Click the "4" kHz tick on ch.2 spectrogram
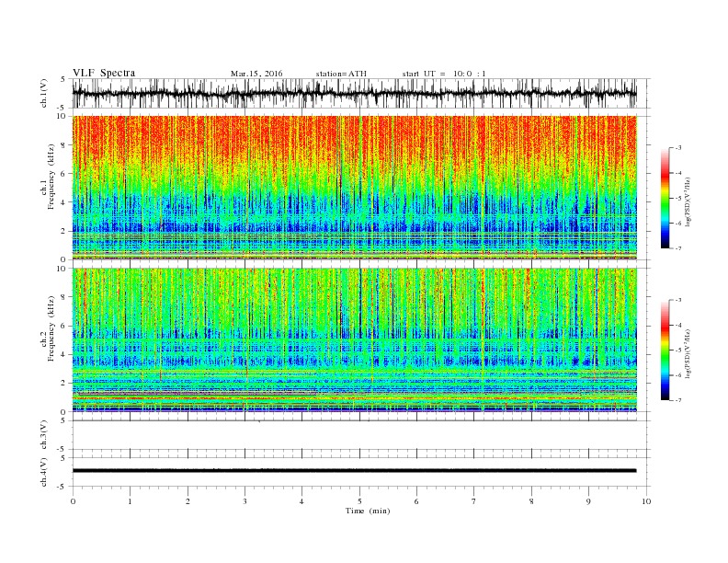Viewport: 728px width, 563px height. tap(63, 354)
